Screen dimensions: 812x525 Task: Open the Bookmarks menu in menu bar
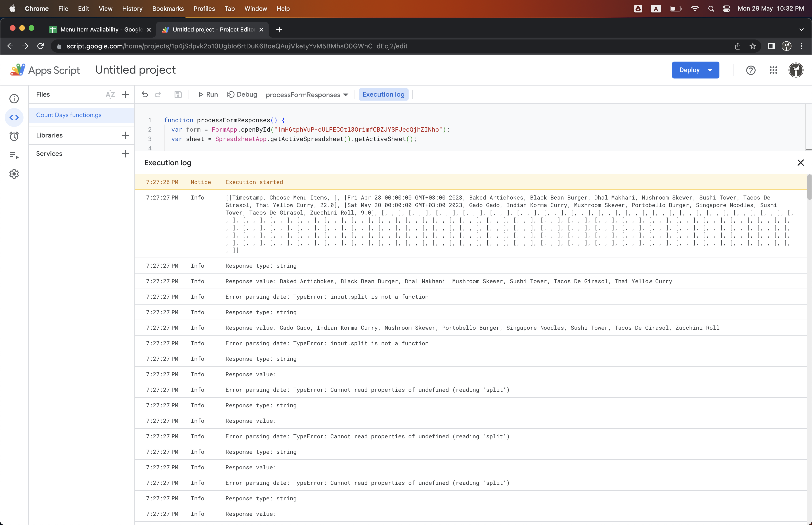click(x=168, y=8)
